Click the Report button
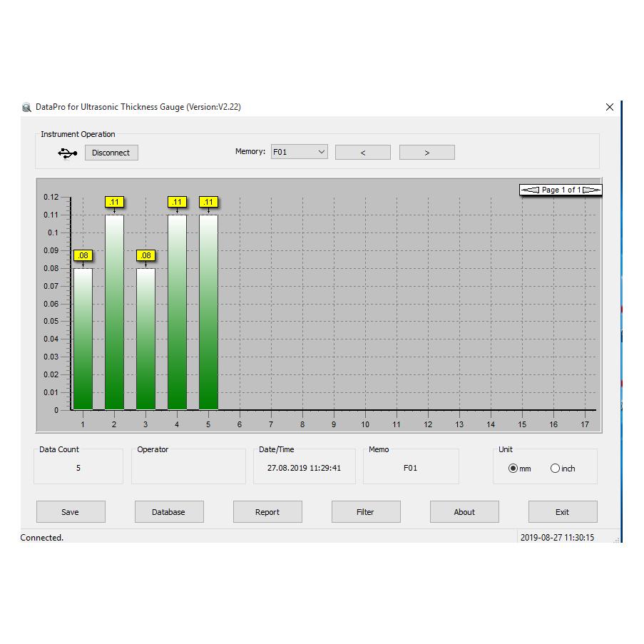 coord(267,512)
